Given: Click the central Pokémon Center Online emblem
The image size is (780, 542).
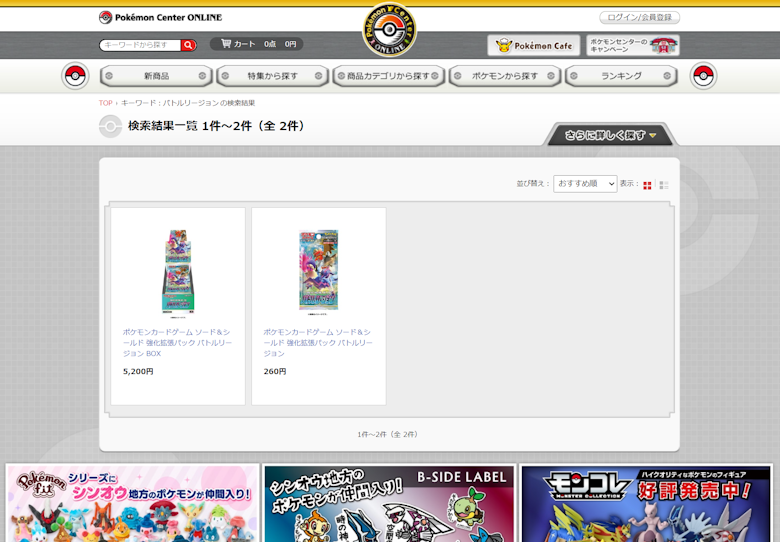Looking at the screenshot, I should tap(389, 30).
